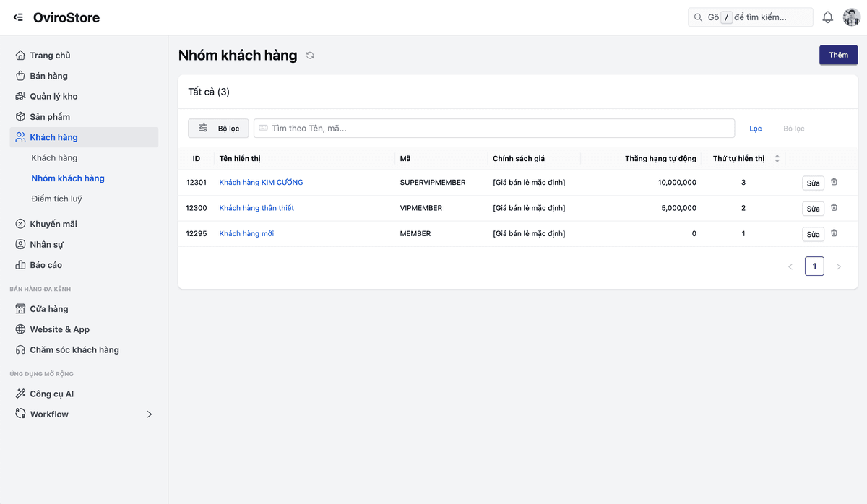Open Quản lý kho in the sidebar
The height and width of the screenshot is (504, 867).
pos(53,96)
